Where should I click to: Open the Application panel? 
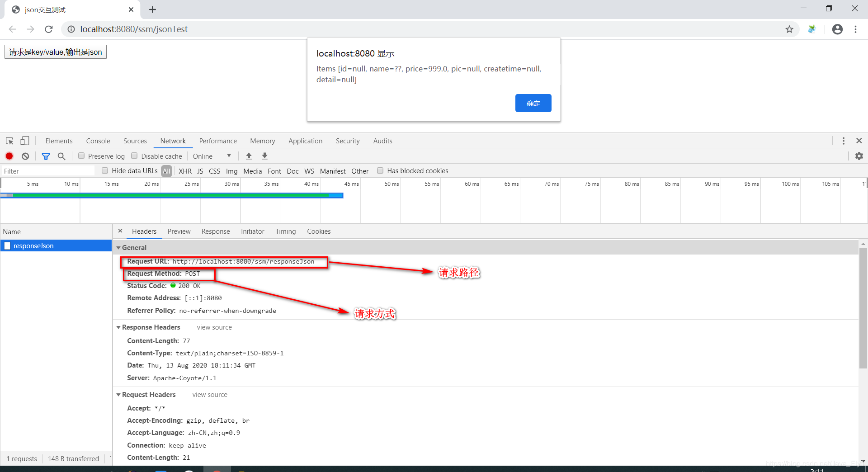(x=306, y=141)
